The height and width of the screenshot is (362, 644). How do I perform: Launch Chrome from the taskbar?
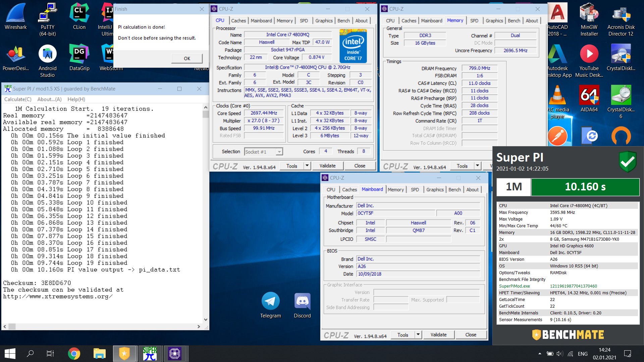point(74,354)
